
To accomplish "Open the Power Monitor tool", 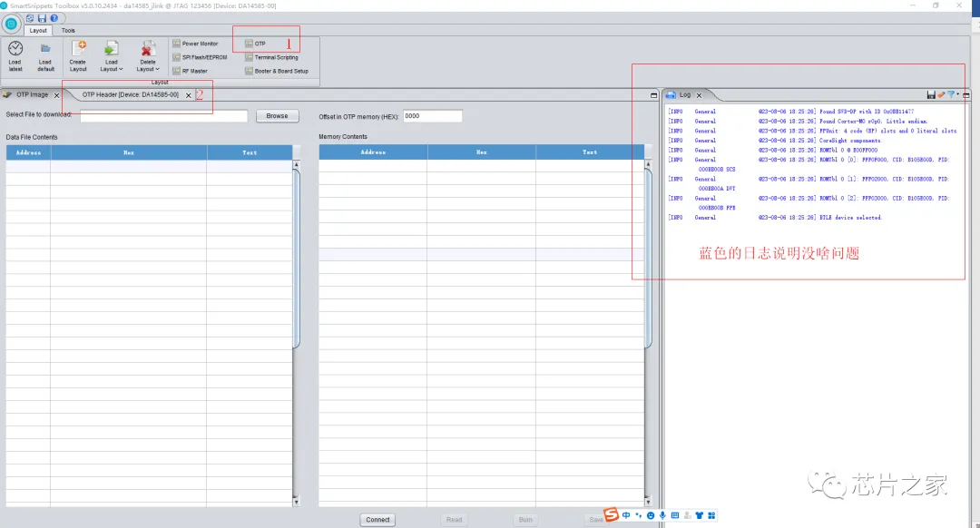I will (196, 44).
